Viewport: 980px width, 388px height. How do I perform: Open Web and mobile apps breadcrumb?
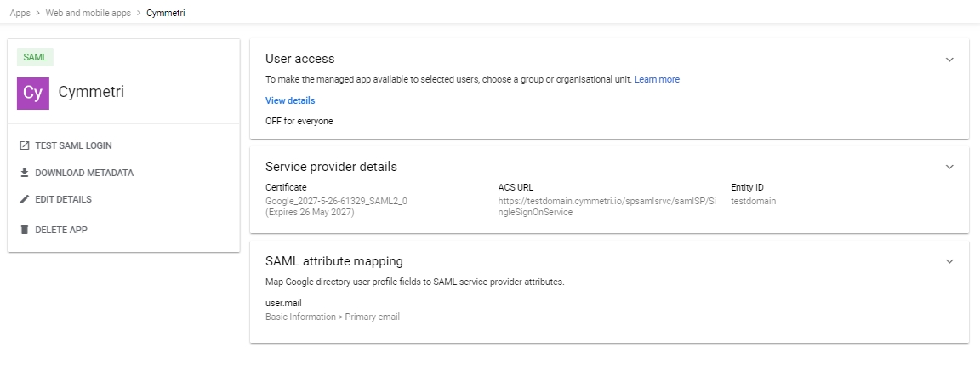[x=88, y=14]
